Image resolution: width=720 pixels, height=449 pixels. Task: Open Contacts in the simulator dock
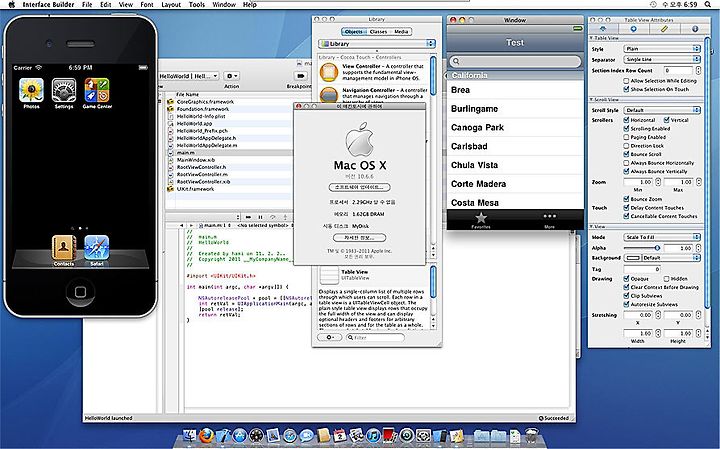coord(64,248)
